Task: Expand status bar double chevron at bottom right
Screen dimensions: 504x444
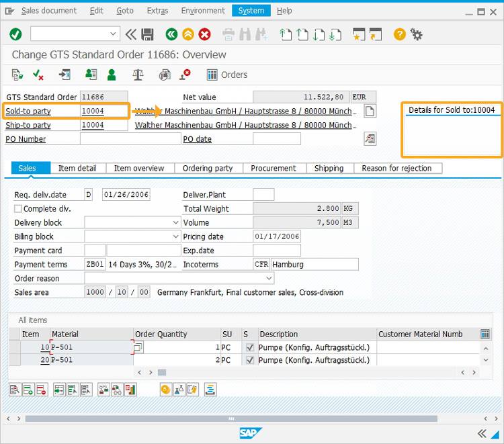Action: [482, 434]
